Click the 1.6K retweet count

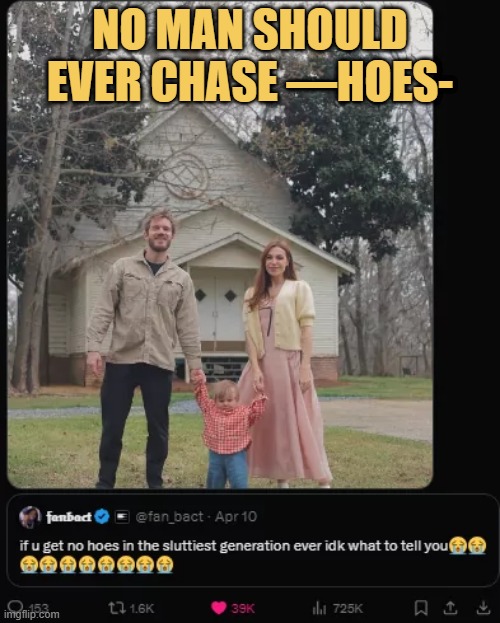(x=141, y=608)
